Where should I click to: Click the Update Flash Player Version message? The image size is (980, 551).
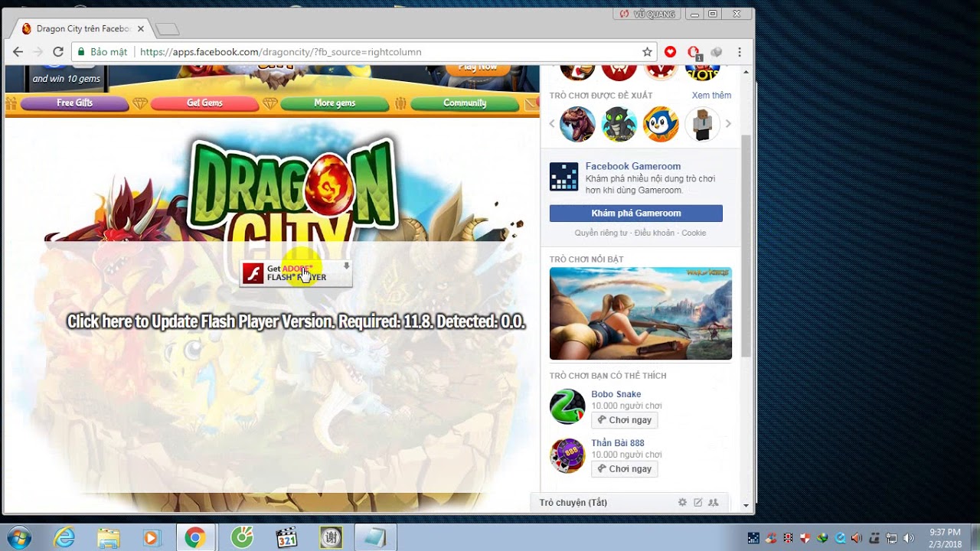click(296, 321)
